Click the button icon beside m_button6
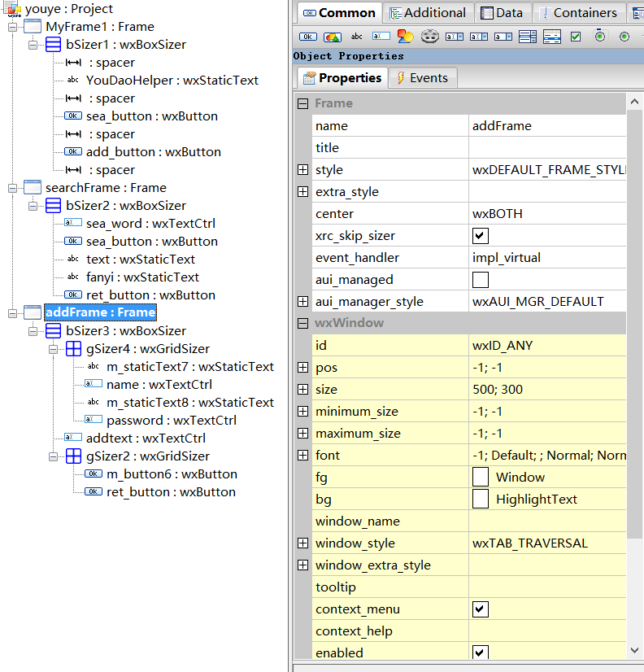Viewport: 644px width, 672px height. coord(94,473)
